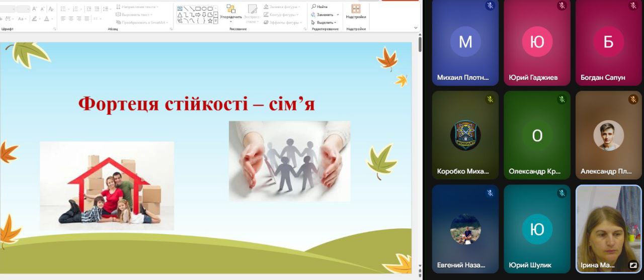Open the Заменить dropdown arrow
Image resolution: width=644 pixels, height=280 pixels.
click(x=338, y=15)
